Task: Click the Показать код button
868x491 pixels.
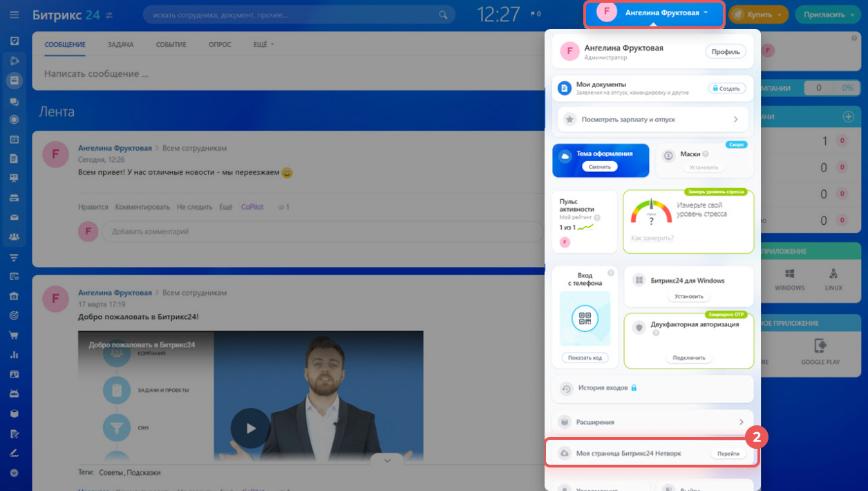Action: (x=585, y=358)
